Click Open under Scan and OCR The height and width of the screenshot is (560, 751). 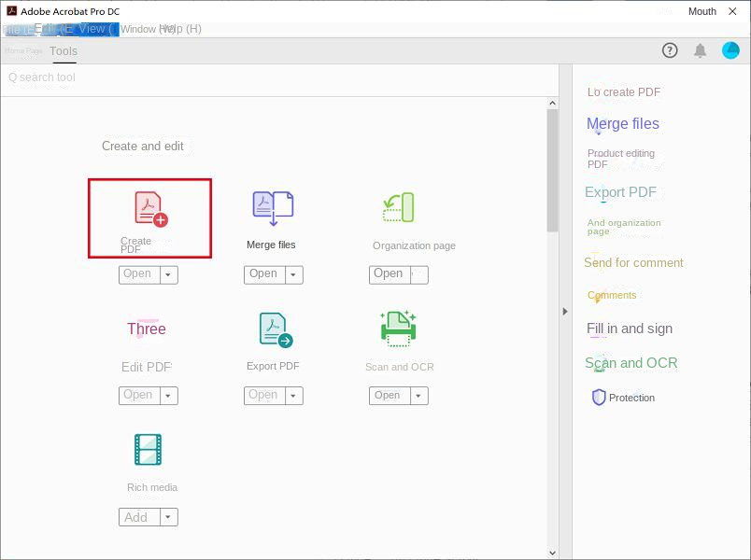390,396
